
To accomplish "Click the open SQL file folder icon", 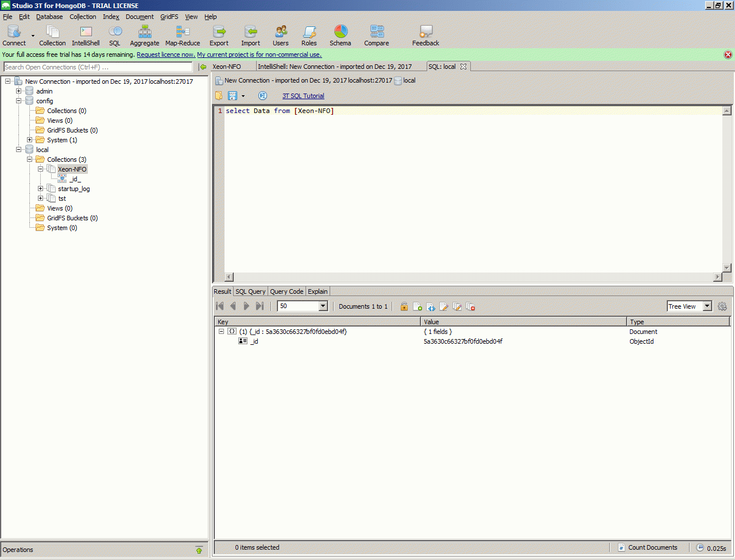I will [219, 96].
